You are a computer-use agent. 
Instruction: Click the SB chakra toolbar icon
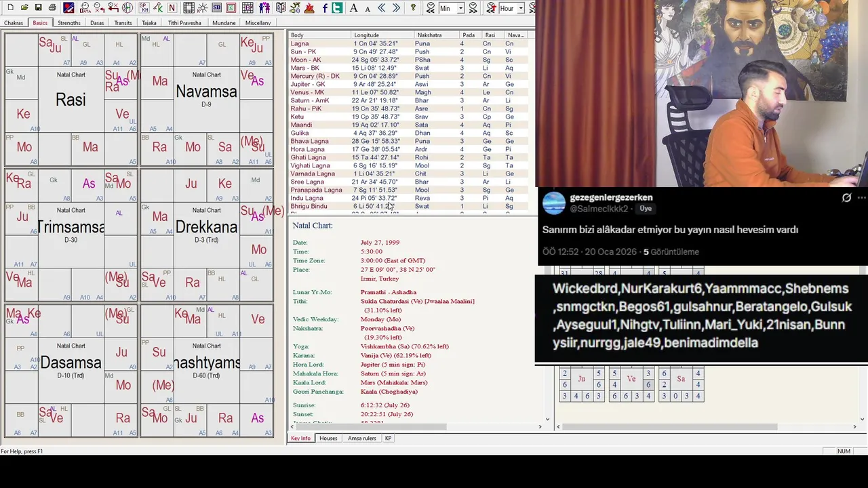coord(216,7)
